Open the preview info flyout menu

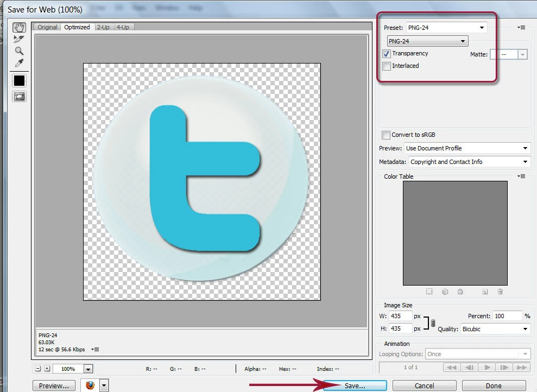(95, 350)
